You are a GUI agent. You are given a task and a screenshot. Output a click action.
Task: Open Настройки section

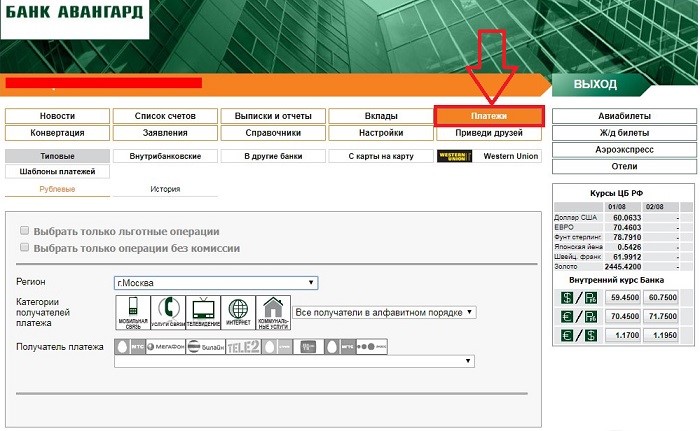(381, 133)
